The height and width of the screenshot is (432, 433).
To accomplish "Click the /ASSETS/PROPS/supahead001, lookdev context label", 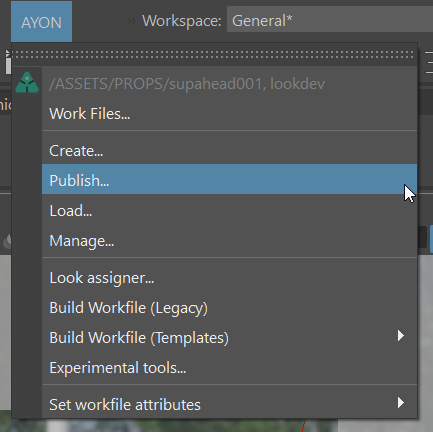I will 187,84.
